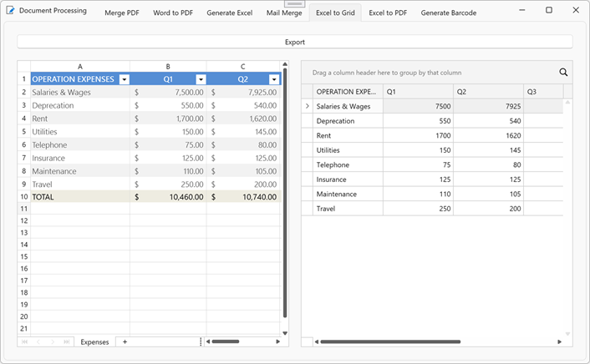The width and height of the screenshot is (590, 364).
Task: Click spreadsheet vertical scroll up arrow
Action: click(285, 64)
